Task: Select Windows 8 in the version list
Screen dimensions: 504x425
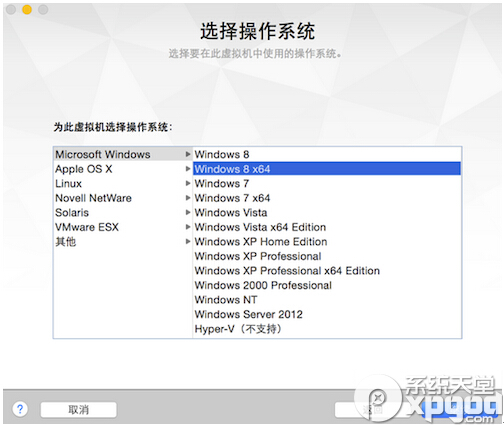Action: click(327, 154)
